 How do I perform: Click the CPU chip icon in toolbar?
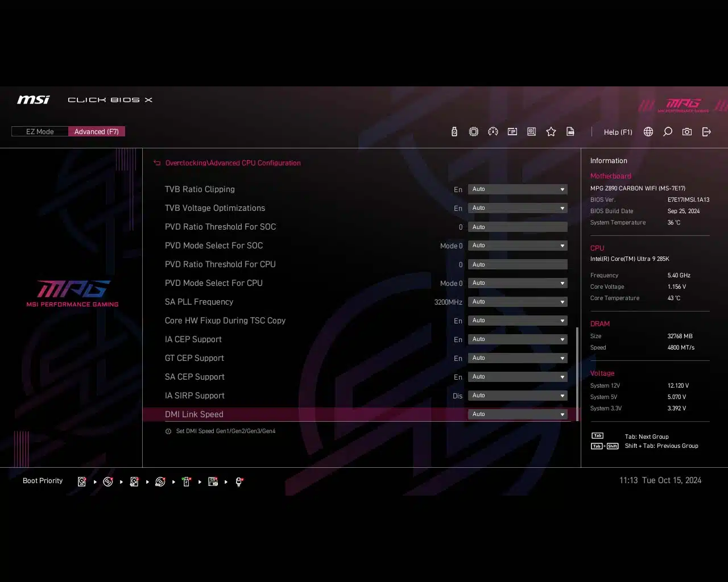(x=474, y=132)
